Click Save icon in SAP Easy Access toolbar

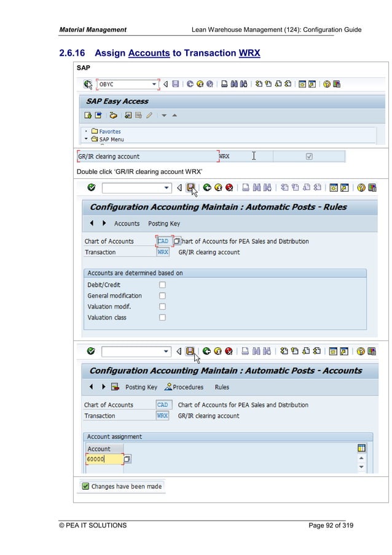tap(176, 84)
